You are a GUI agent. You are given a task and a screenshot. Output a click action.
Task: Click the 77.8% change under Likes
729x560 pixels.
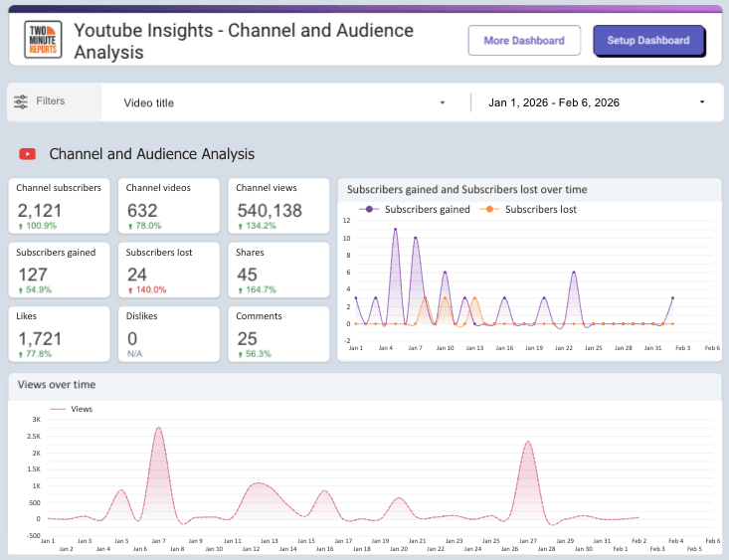pyautogui.click(x=35, y=354)
